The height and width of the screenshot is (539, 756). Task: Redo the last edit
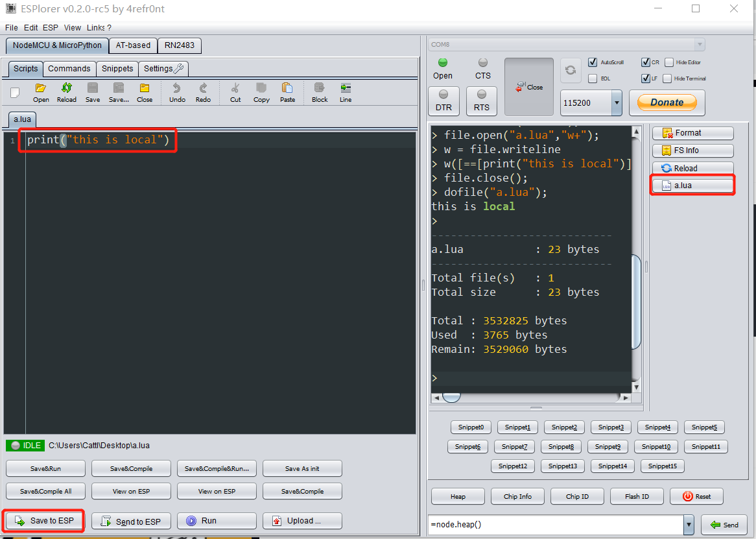click(203, 93)
